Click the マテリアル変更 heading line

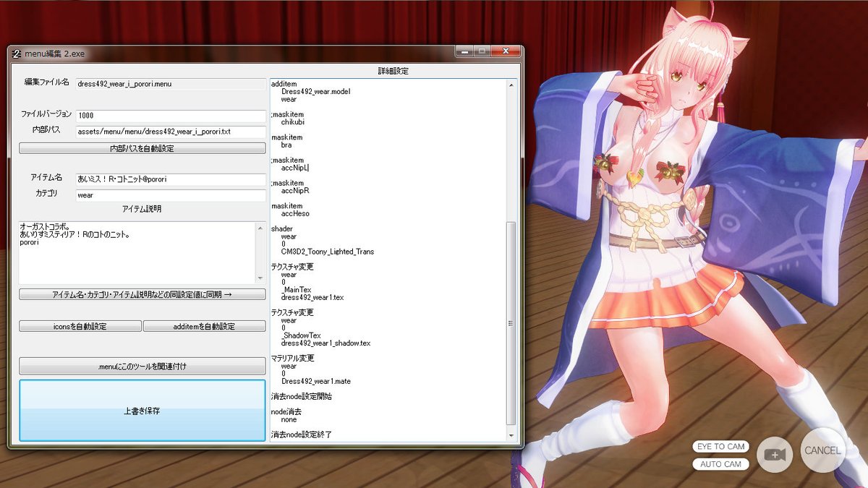292,358
